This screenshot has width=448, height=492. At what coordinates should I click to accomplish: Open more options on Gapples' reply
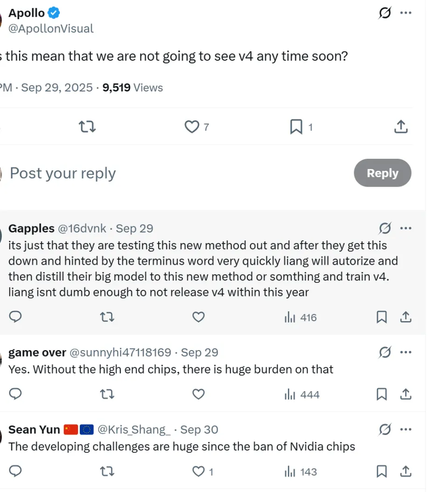(x=406, y=228)
